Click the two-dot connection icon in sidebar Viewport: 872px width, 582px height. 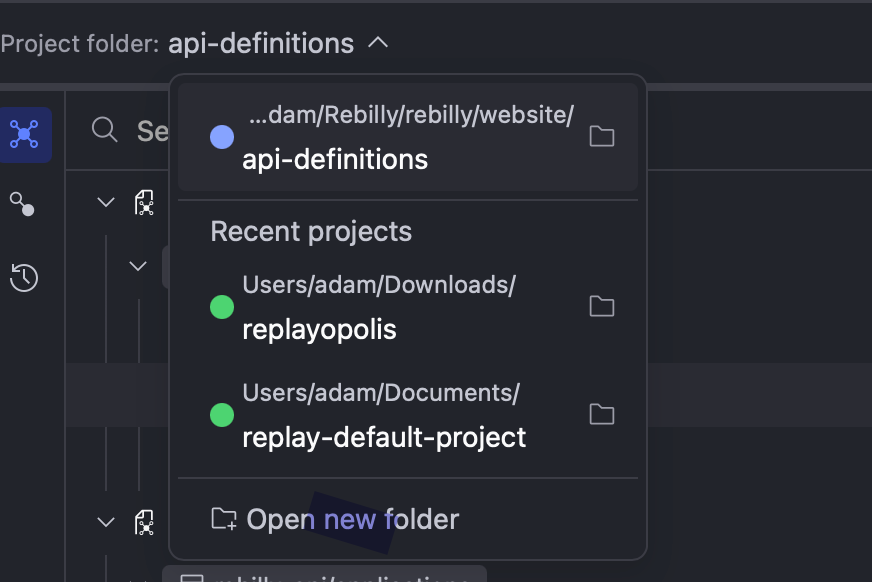22,204
